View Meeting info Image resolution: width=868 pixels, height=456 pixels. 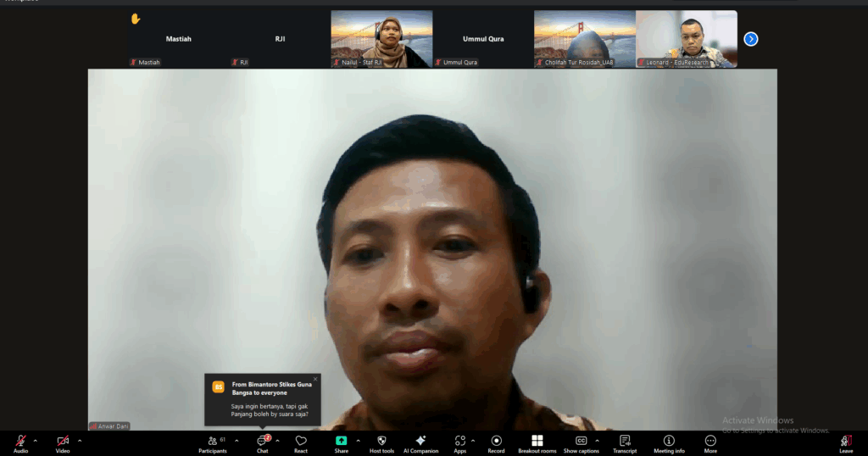coord(669,444)
